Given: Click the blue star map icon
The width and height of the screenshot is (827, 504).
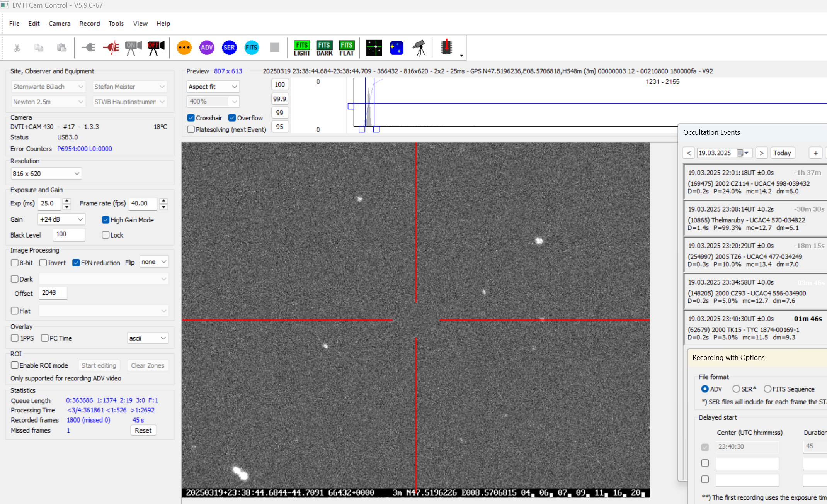Looking at the screenshot, I should click(396, 48).
